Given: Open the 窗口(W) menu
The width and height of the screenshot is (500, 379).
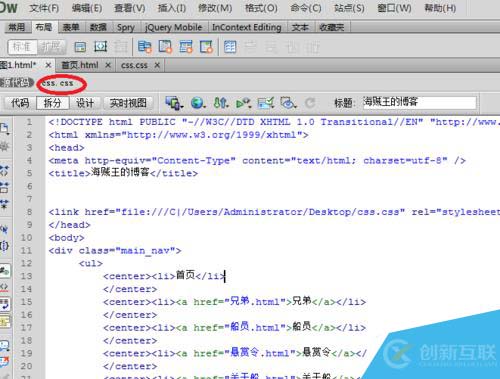Looking at the screenshot, I should pos(394,8).
